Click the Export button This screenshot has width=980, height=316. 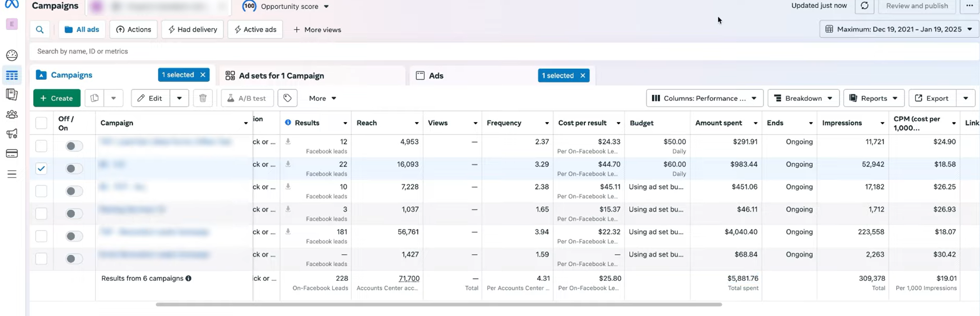coord(932,98)
